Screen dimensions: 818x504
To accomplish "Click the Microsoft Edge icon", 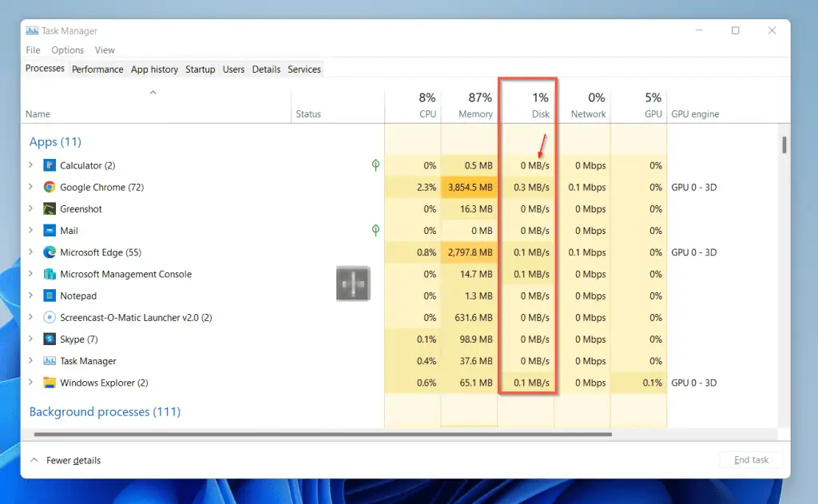I will (x=49, y=252).
